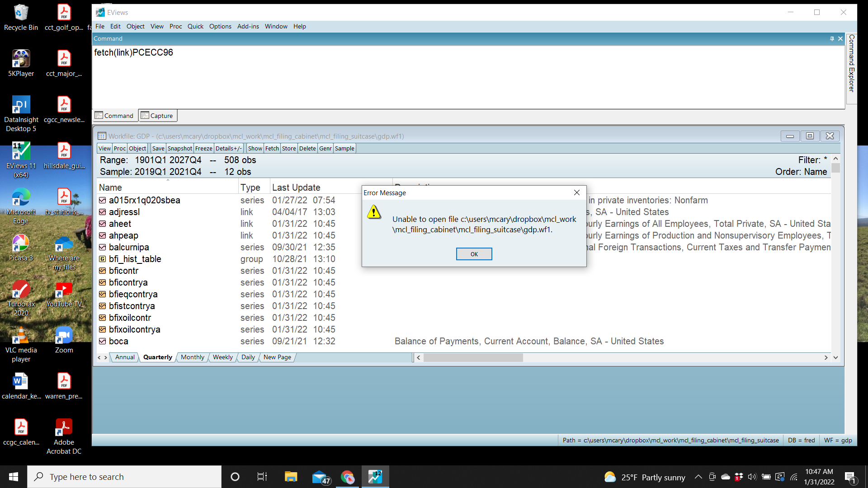
Task: Switch to the Command tab
Action: click(114, 116)
